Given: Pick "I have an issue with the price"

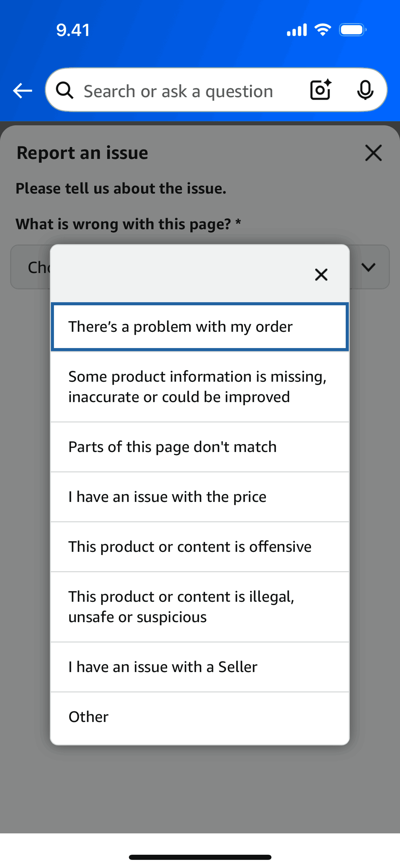Looking at the screenshot, I should (x=200, y=497).
